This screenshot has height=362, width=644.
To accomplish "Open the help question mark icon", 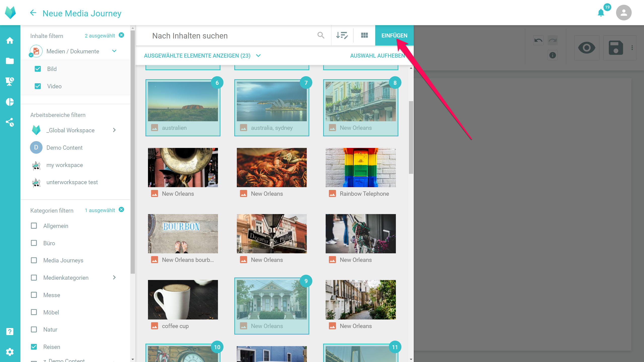I will click(x=10, y=331).
